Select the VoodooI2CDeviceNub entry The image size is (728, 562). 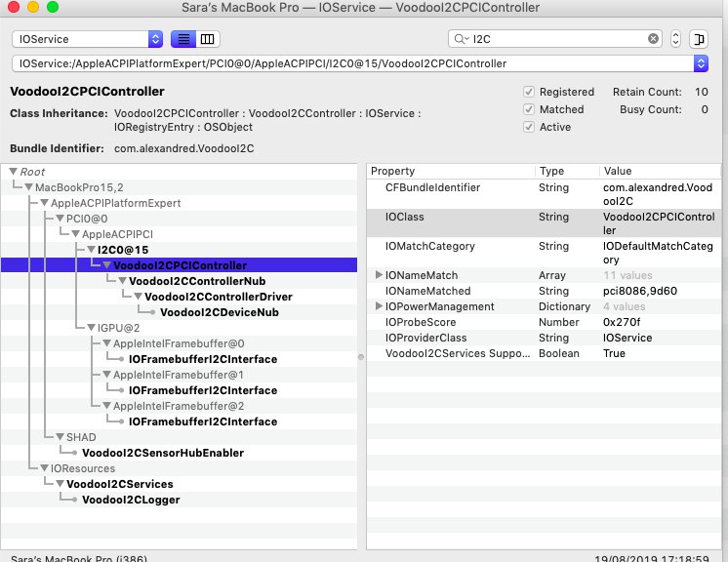[x=220, y=312]
